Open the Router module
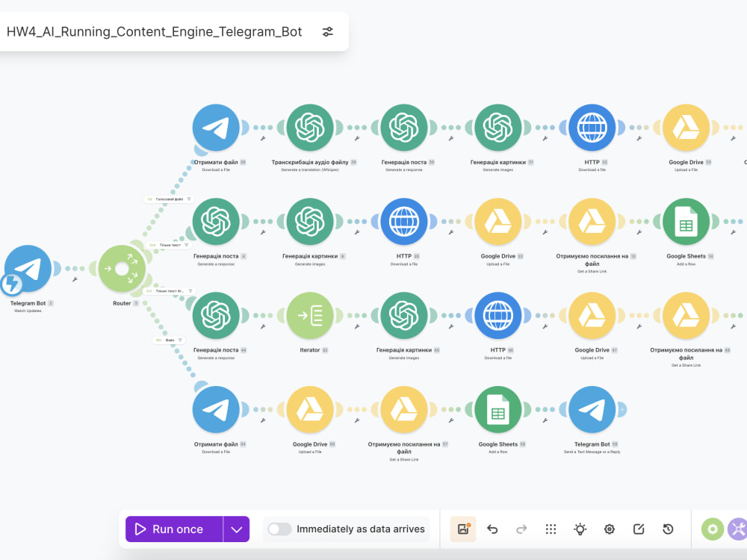The width and height of the screenshot is (747, 560). click(122, 269)
